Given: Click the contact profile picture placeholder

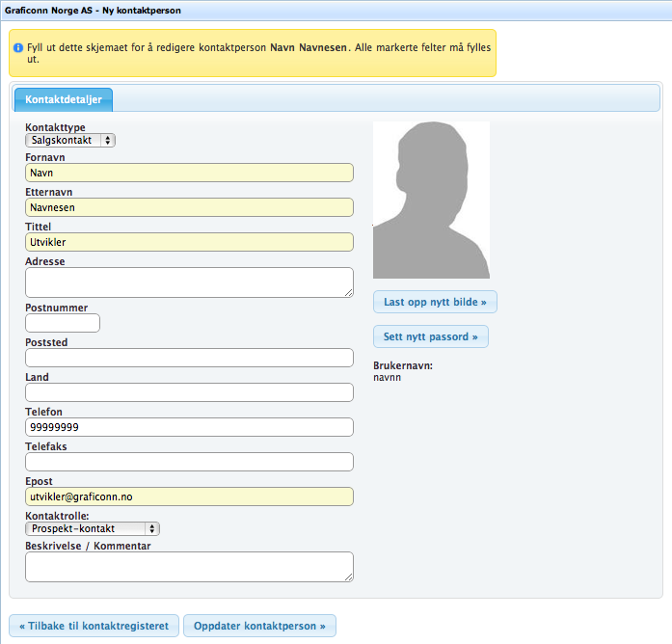Looking at the screenshot, I should pyautogui.click(x=431, y=200).
